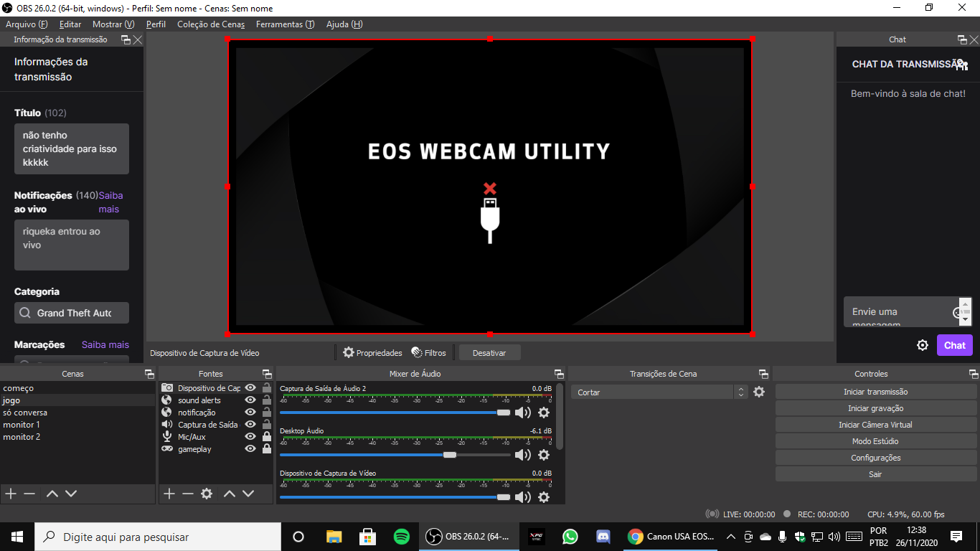Screen dimensions: 980x551
Task: Open scene transition settings gear icon
Action: [x=759, y=392]
